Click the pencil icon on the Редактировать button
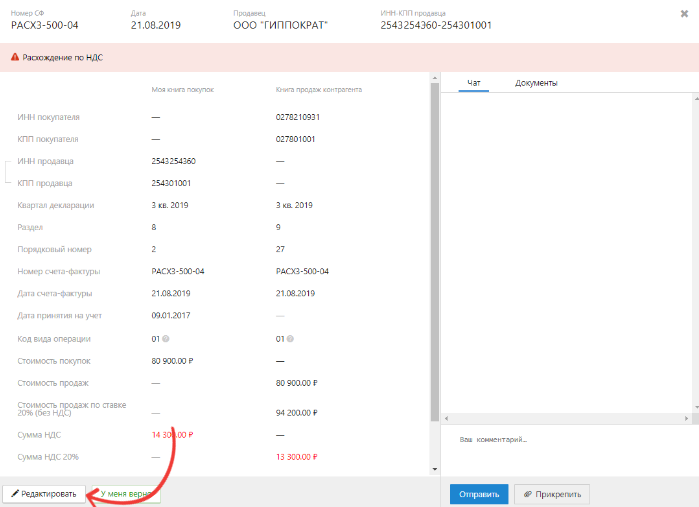Screen dimensions: 699x507 click(x=15, y=494)
